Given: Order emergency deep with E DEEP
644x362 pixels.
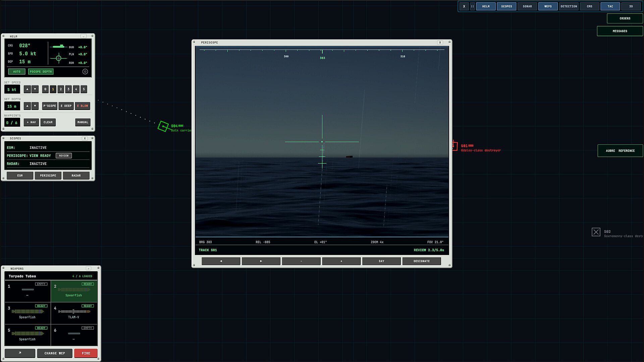Looking at the screenshot, I should tap(66, 106).
